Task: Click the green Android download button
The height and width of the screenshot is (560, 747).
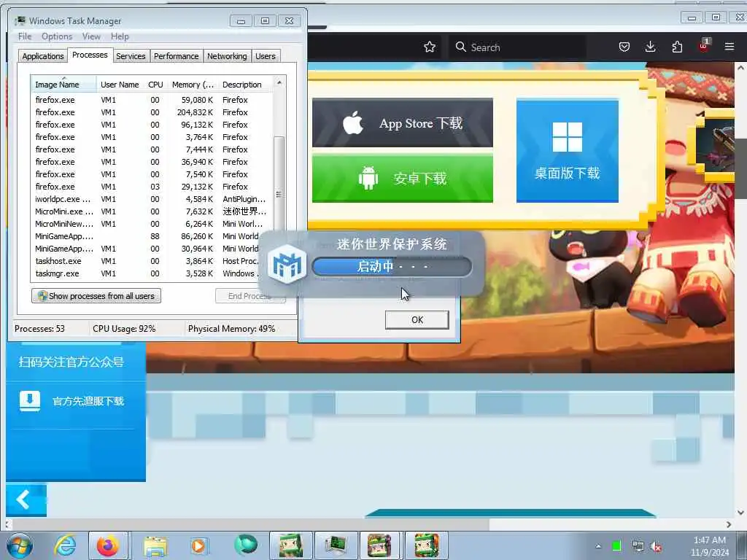Action: [403, 178]
